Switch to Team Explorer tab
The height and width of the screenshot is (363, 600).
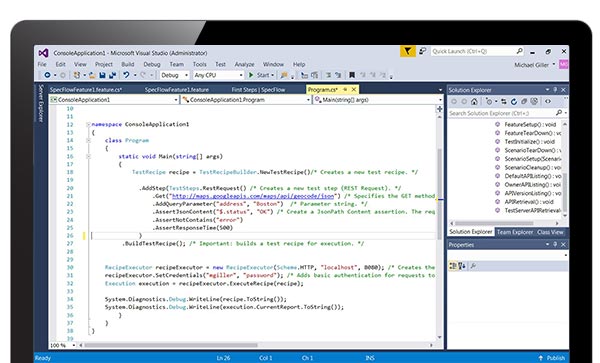[515, 232]
